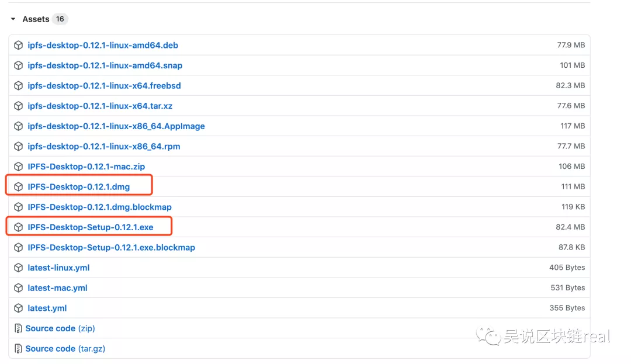The width and height of the screenshot is (631, 364).
Task: Click the 119 KB size text
Action: (x=573, y=207)
